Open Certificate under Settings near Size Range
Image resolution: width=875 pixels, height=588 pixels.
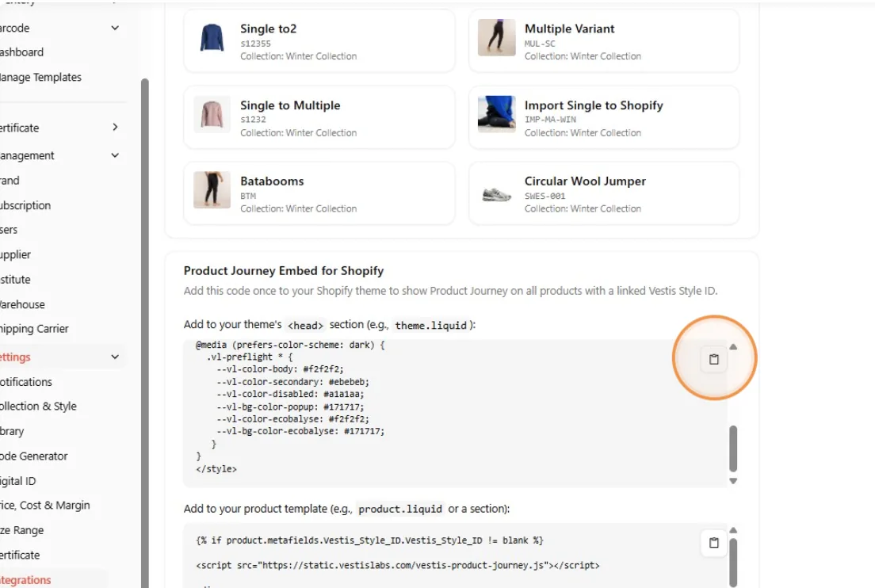[20, 555]
